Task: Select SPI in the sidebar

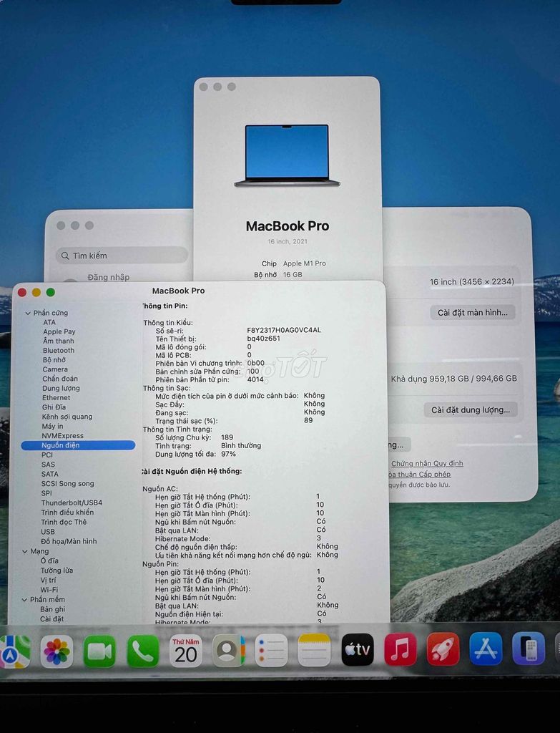Action: 46,493
